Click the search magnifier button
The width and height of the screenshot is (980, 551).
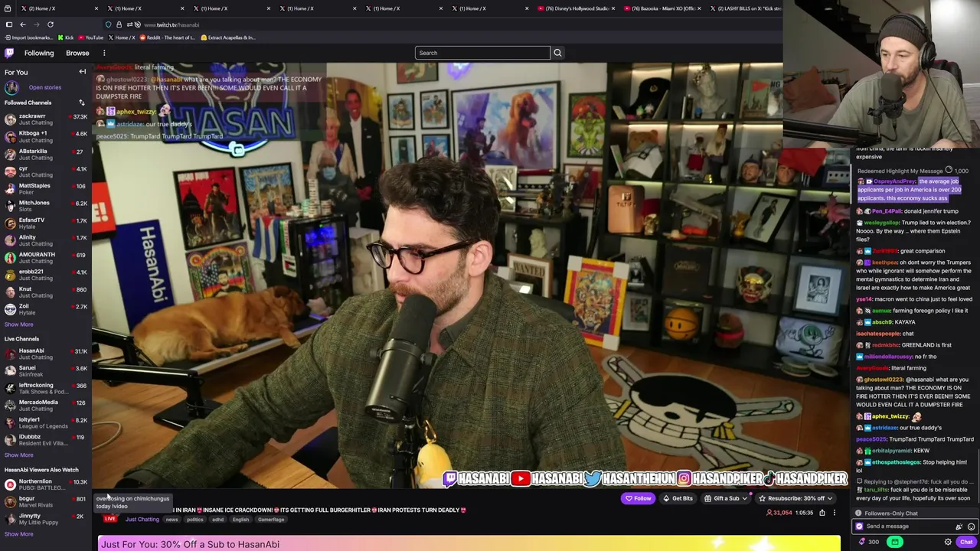(x=557, y=53)
